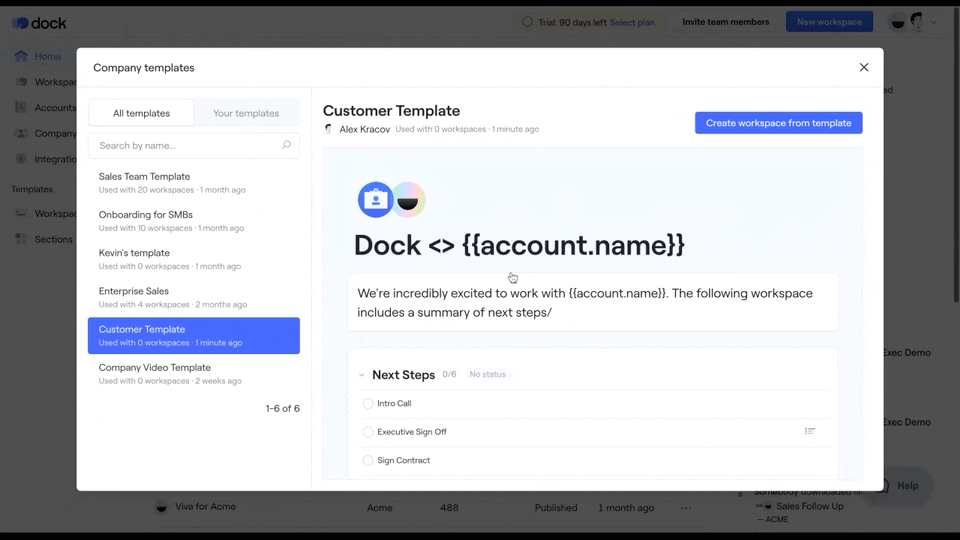Screen dimensions: 960x540
Task: Click Invite team members button
Action: tap(726, 22)
